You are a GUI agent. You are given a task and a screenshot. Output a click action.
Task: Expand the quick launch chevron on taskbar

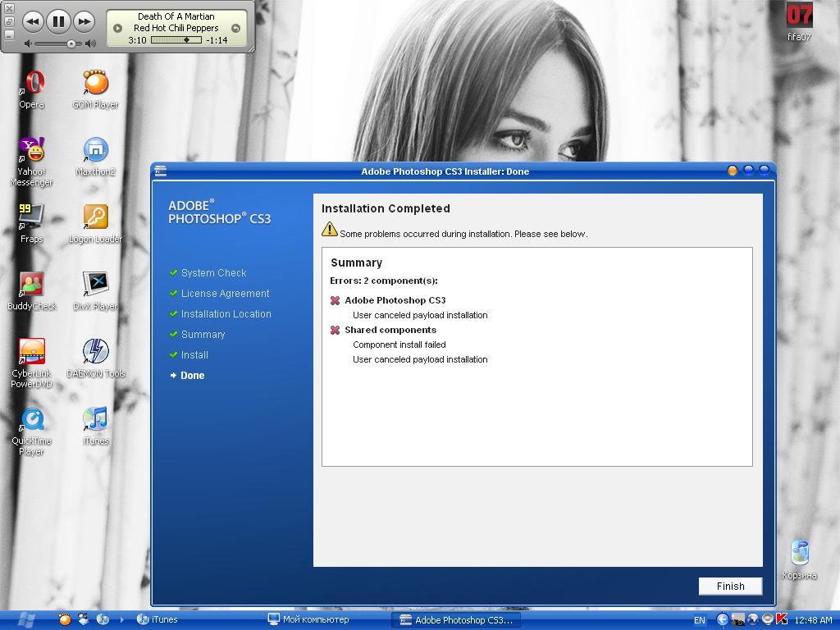click(122, 619)
